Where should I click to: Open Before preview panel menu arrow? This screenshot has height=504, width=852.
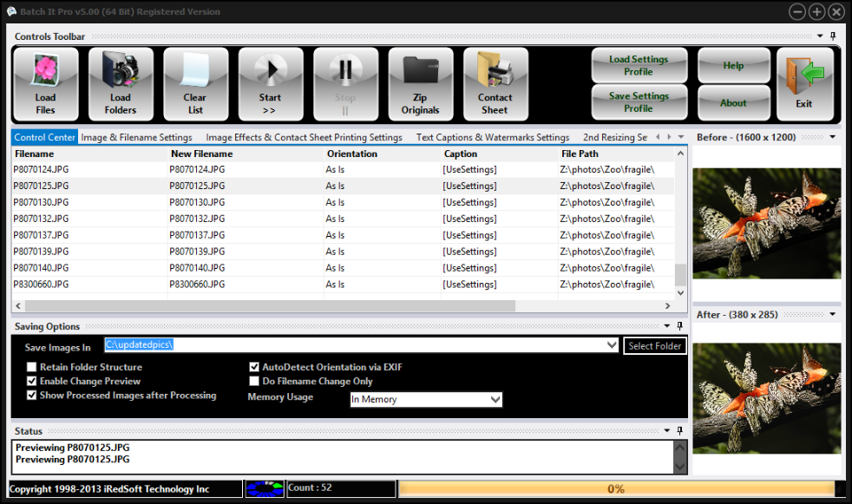point(832,137)
